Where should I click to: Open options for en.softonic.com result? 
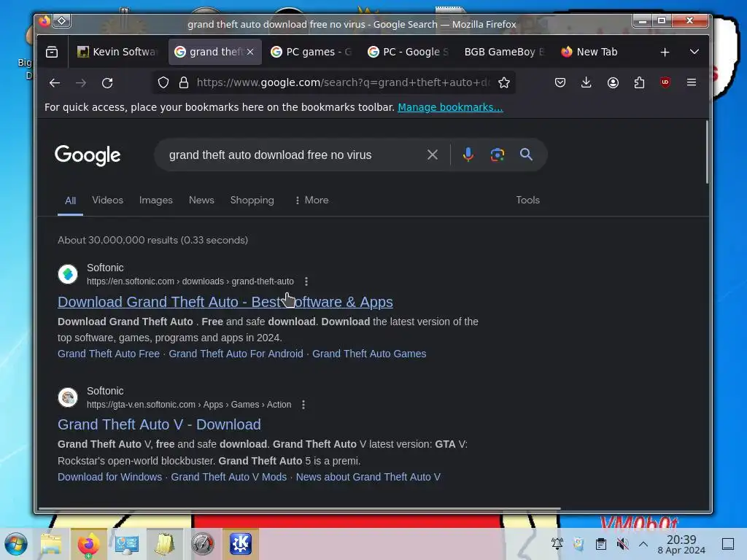click(306, 281)
